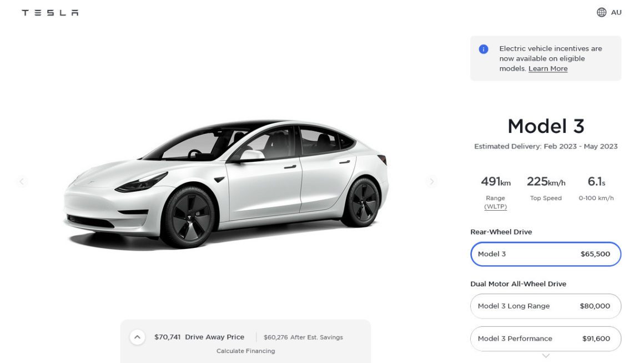The width and height of the screenshot is (644, 363).
Task: Collapse the Drive Away Price panel chevron
Action: click(x=137, y=336)
